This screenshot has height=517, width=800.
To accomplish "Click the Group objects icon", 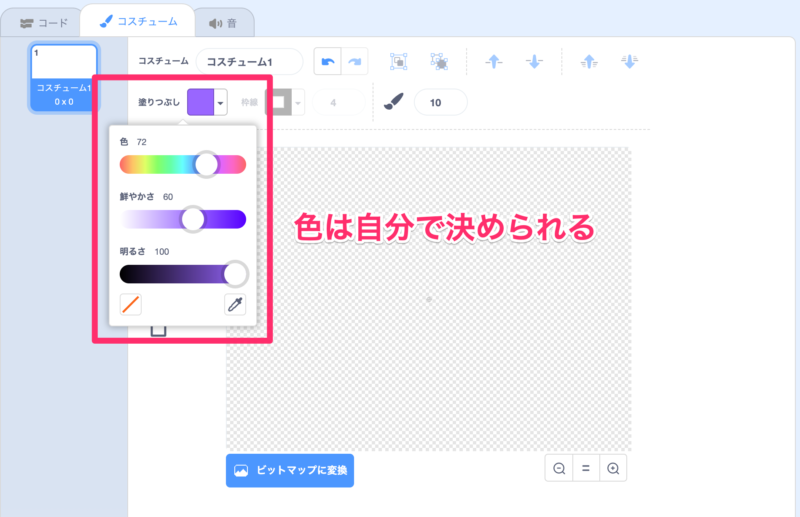I will pyautogui.click(x=398, y=62).
